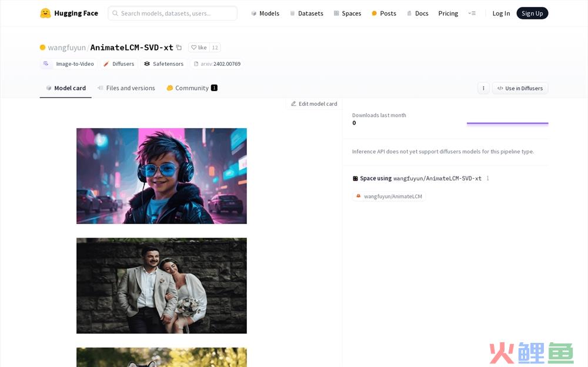Open the wangfuyun profile link
Viewport: 588px width, 367px height.
point(67,47)
